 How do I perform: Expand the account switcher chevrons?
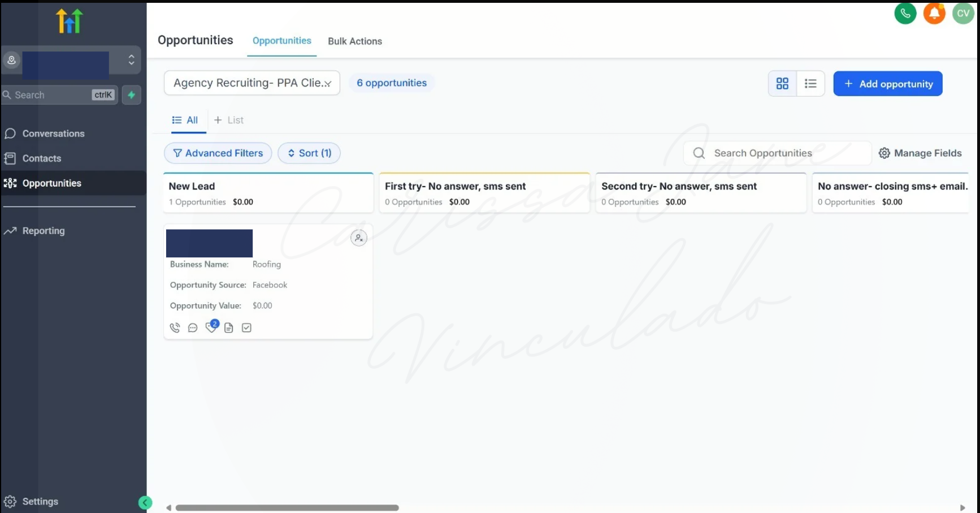tap(131, 60)
